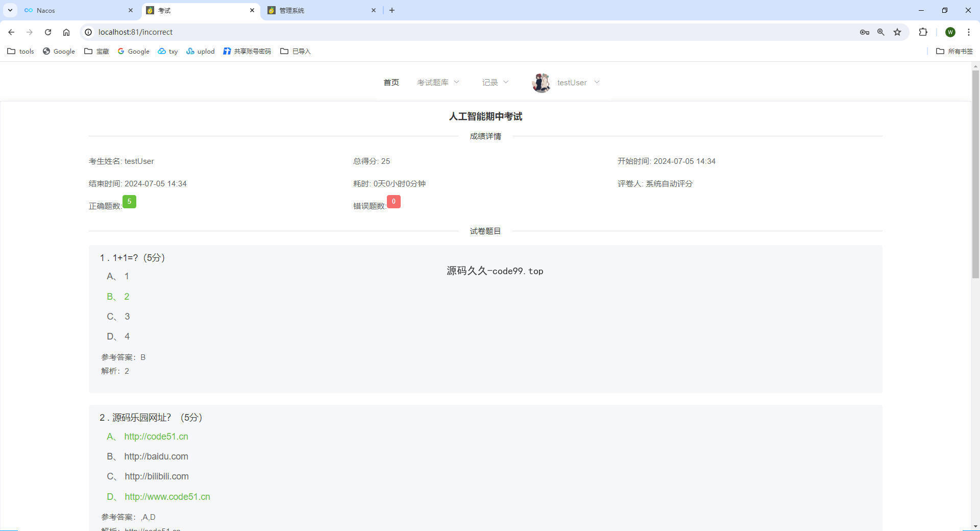Click the browser forward arrow
This screenshot has width=980, height=531.
(30, 32)
